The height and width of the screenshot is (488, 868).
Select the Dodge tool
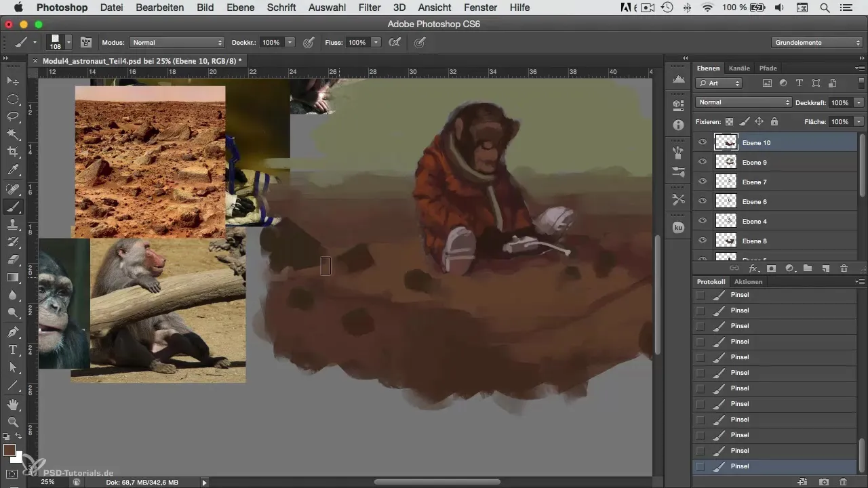(13, 312)
